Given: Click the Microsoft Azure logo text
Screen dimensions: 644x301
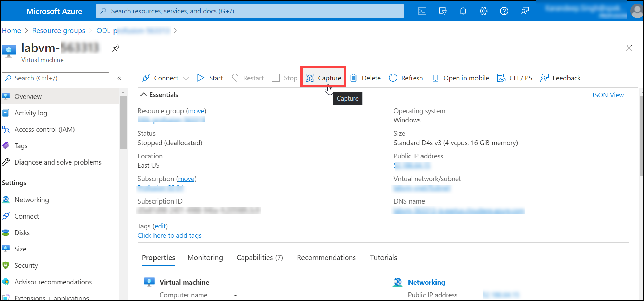Looking at the screenshot, I should click(54, 11).
